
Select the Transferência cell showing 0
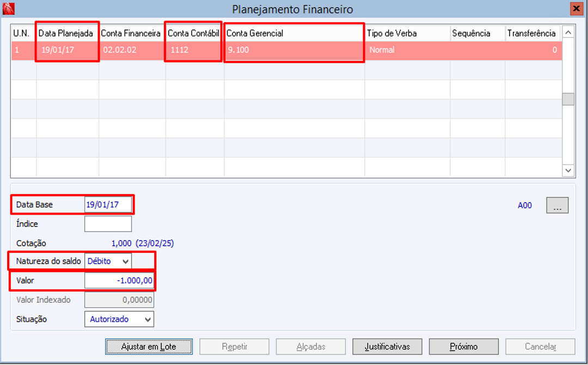532,50
